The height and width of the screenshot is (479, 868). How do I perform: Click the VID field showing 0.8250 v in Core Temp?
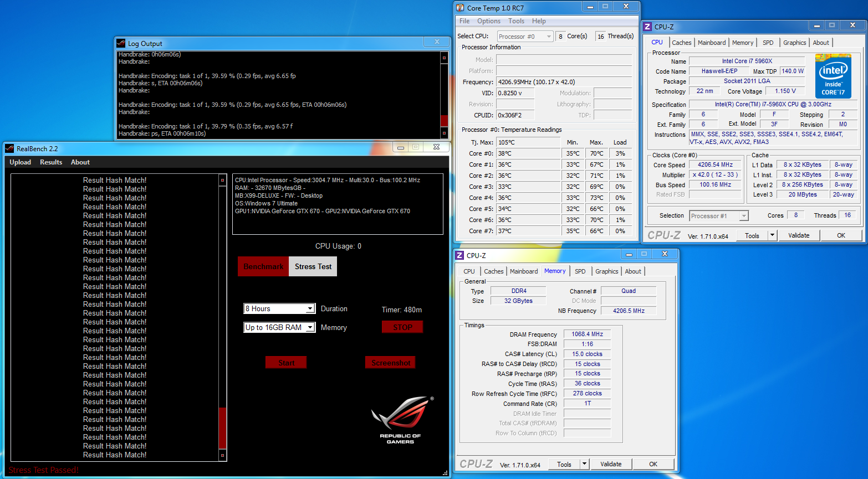click(x=515, y=93)
